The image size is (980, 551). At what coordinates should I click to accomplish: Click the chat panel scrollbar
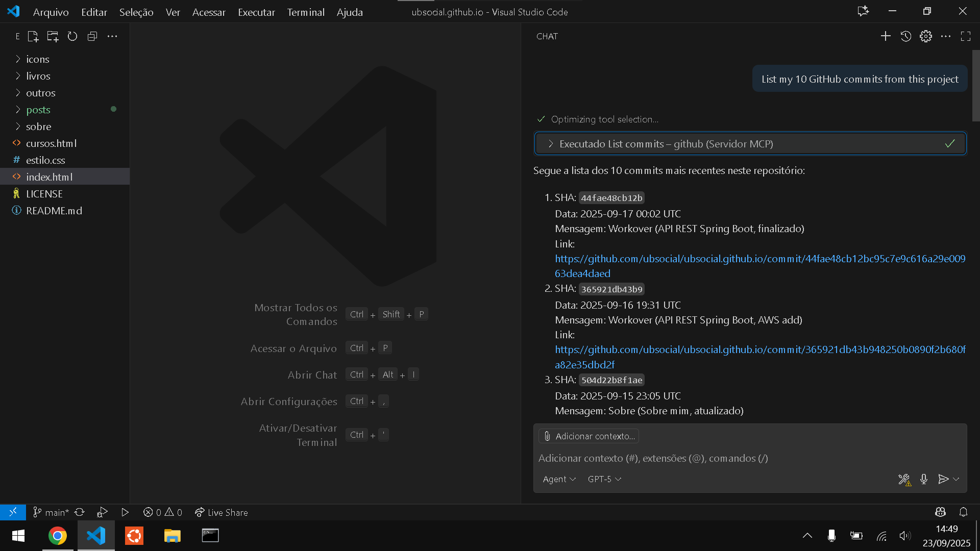pyautogui.click(x=975, y=86)
